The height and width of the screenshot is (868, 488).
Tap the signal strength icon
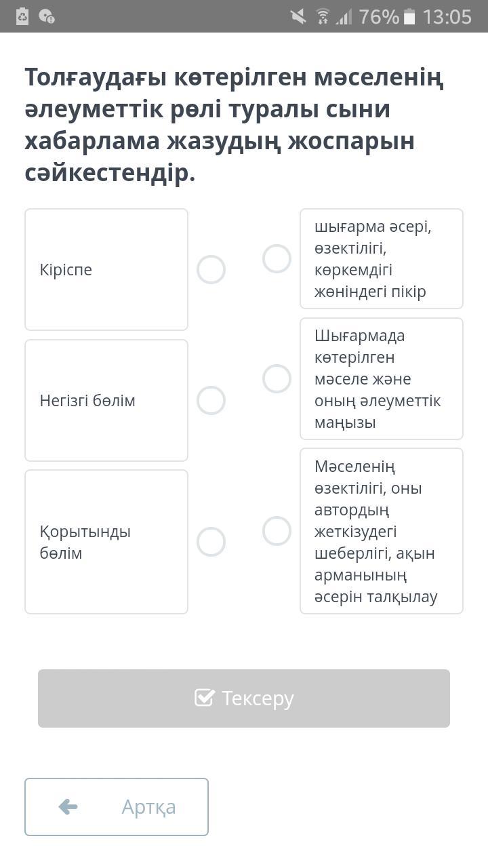(344, 16)
